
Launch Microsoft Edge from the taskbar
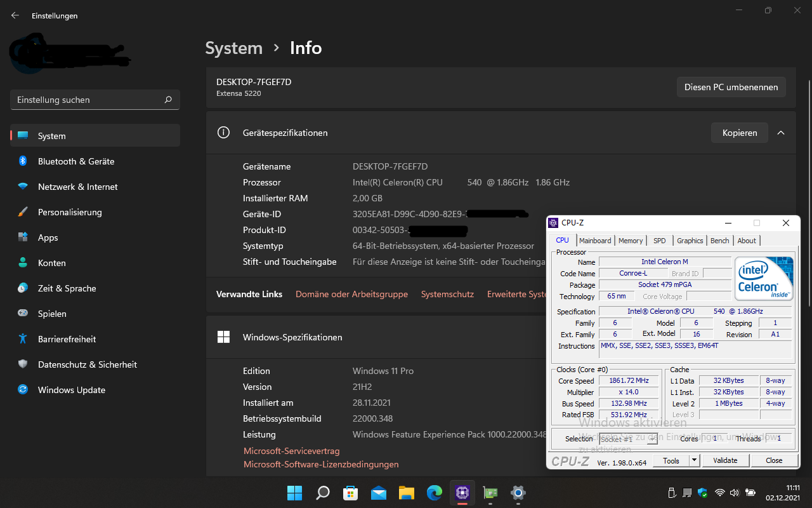point(434,493)
